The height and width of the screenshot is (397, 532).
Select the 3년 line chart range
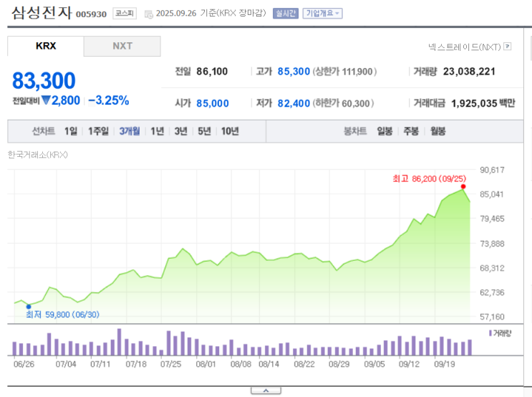coord(181,131)
